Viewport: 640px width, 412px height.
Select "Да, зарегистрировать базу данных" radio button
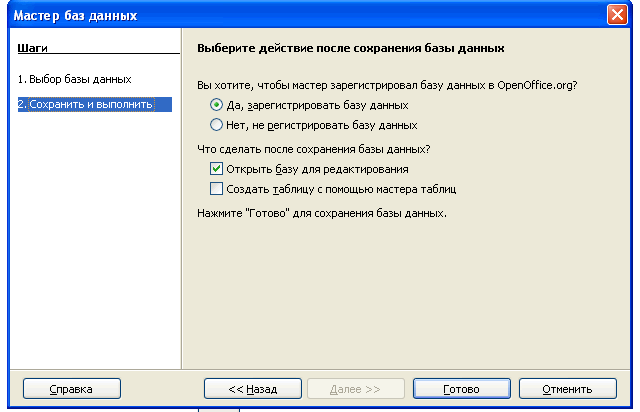pos(217,105)
